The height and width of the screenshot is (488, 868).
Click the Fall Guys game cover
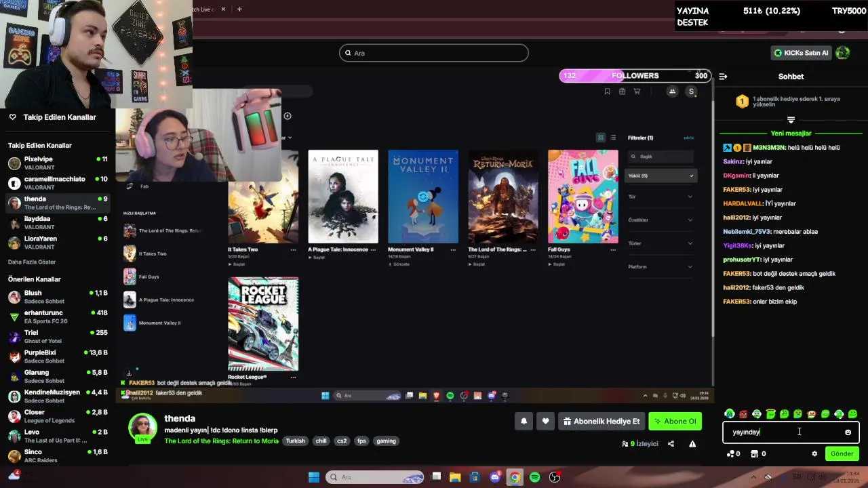(x=583, y=197)
